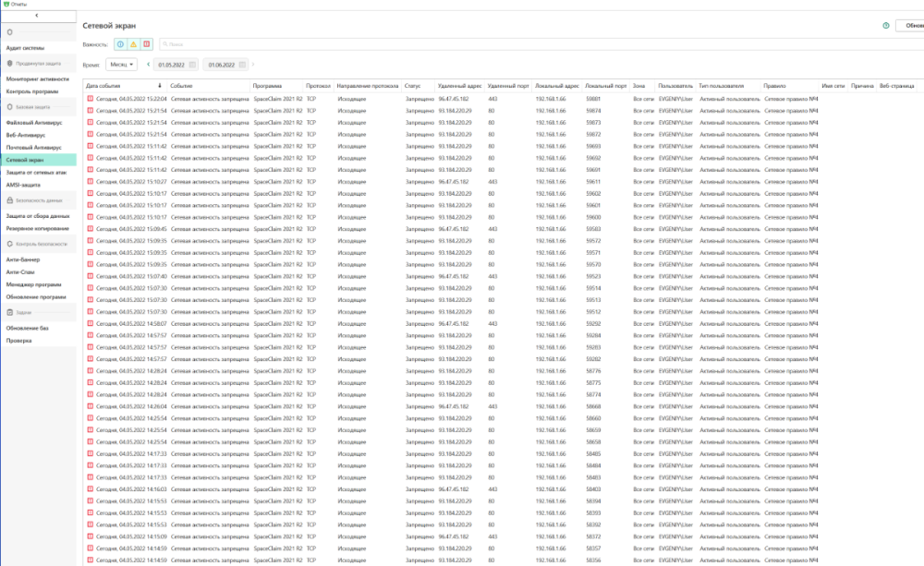Sort by Направление протокола column header
This screenshot has height=566, width=924.
coord(368,86)
